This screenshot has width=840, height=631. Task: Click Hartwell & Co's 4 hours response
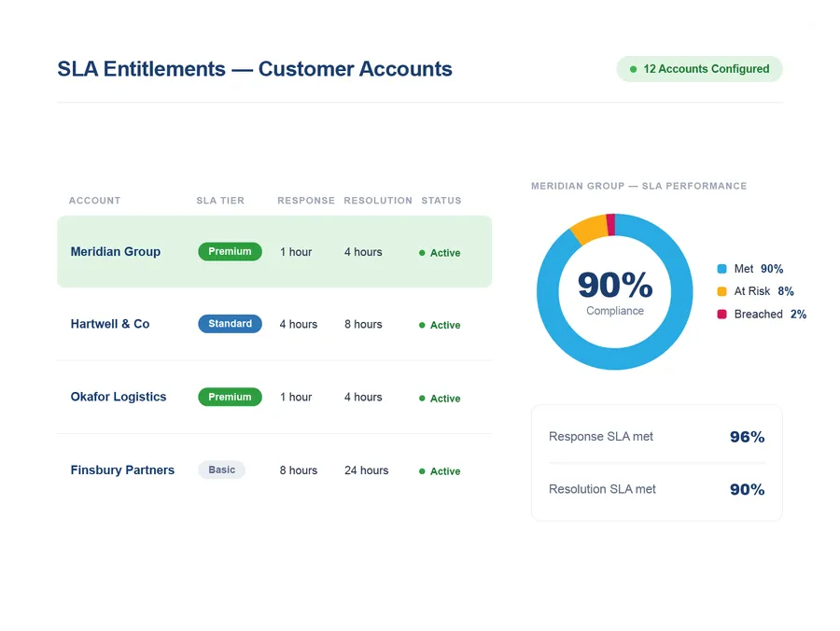[299, 324]
